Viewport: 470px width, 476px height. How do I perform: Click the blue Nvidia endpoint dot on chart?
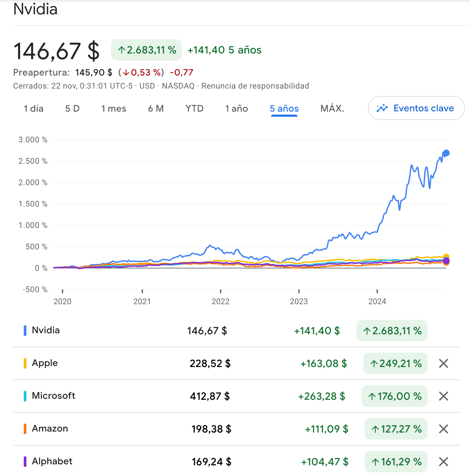tap(446, 153)
